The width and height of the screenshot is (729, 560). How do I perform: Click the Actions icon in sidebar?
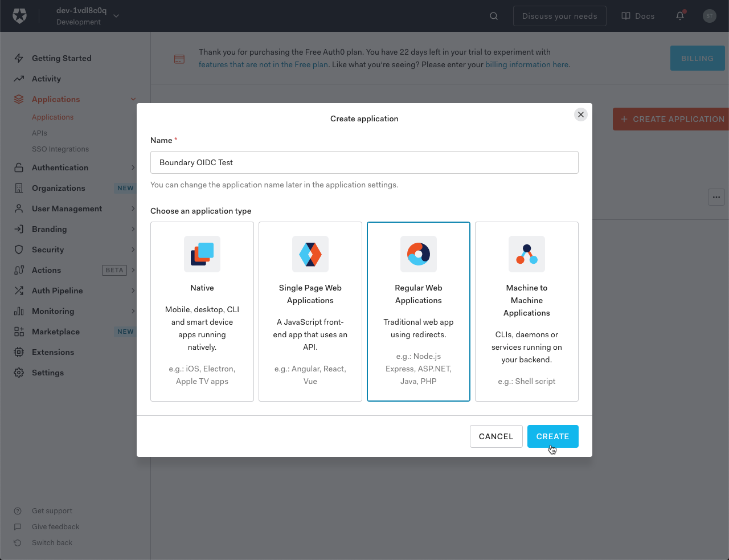click(x=19, y=270)
